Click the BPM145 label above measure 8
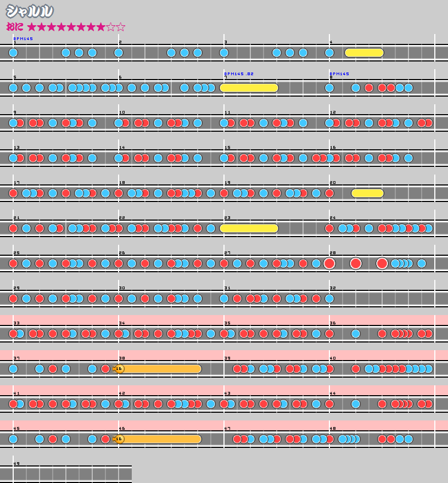The image size is (448, 483). [339, 74]
